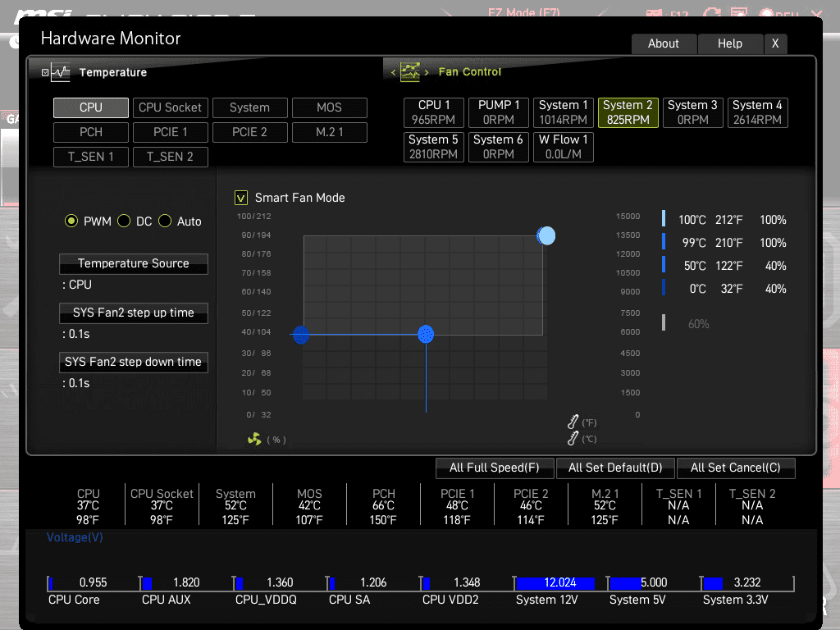Click the Temperature graph icon
The height and width of the screenshot is (630, 840).
(x=61, y=72)
